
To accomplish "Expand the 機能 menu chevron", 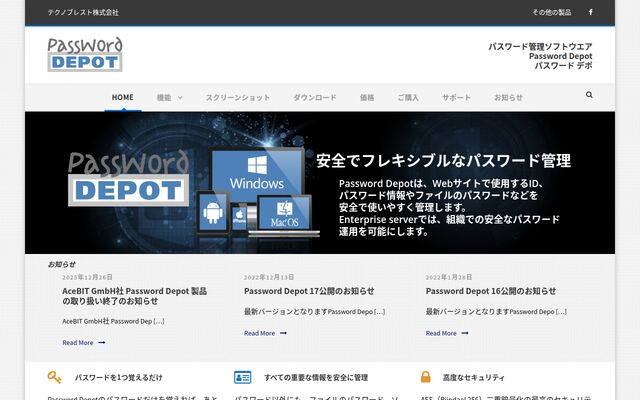I will point(180,98).
